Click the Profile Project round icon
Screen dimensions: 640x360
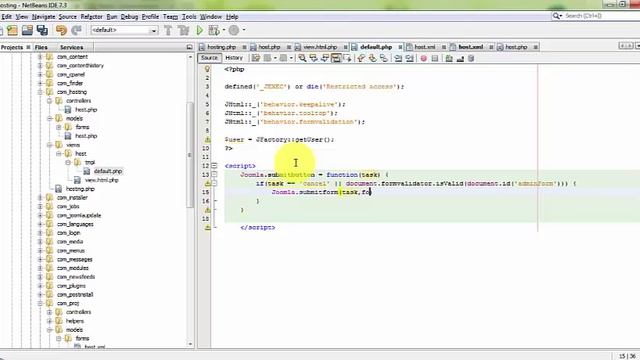pos(233,30)
